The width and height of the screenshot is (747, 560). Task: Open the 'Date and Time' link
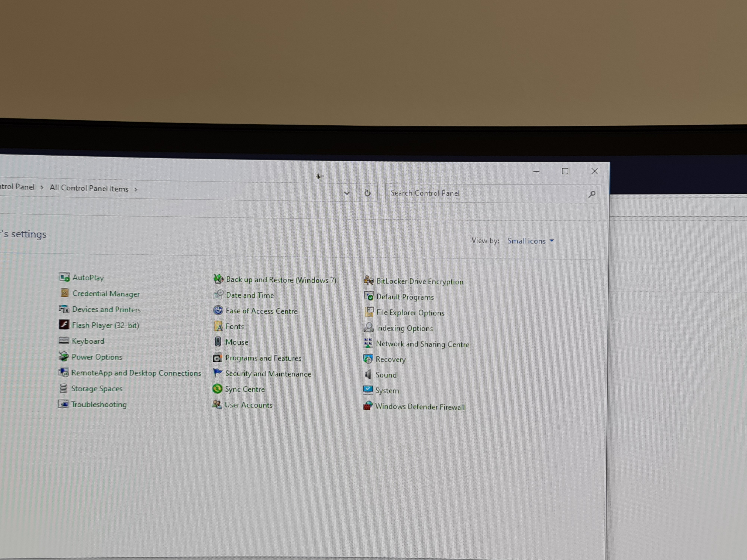click(250, 295)
